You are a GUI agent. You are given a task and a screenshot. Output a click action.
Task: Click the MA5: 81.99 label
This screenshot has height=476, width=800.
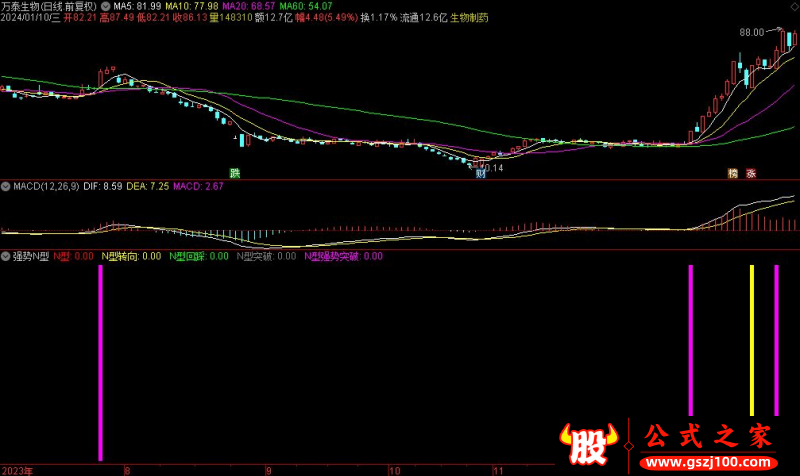137,7
